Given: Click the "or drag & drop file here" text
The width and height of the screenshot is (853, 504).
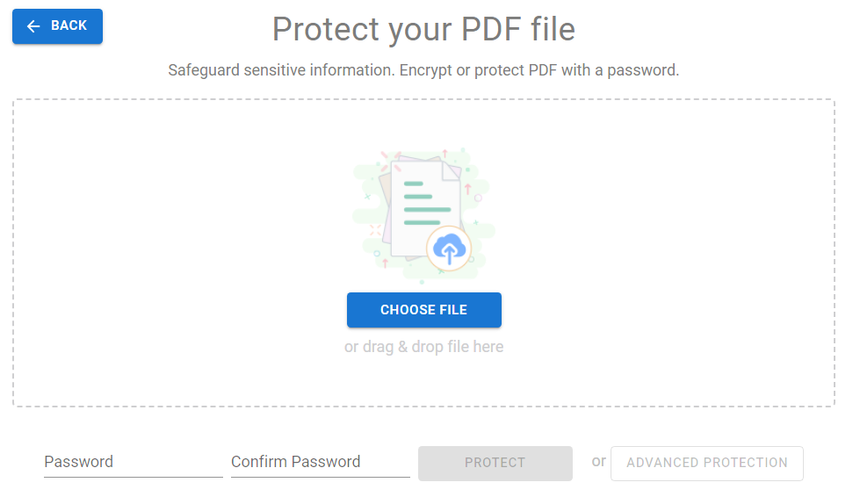Looking at the screenshot, I should pyautogui.click(x=423, y=347).
